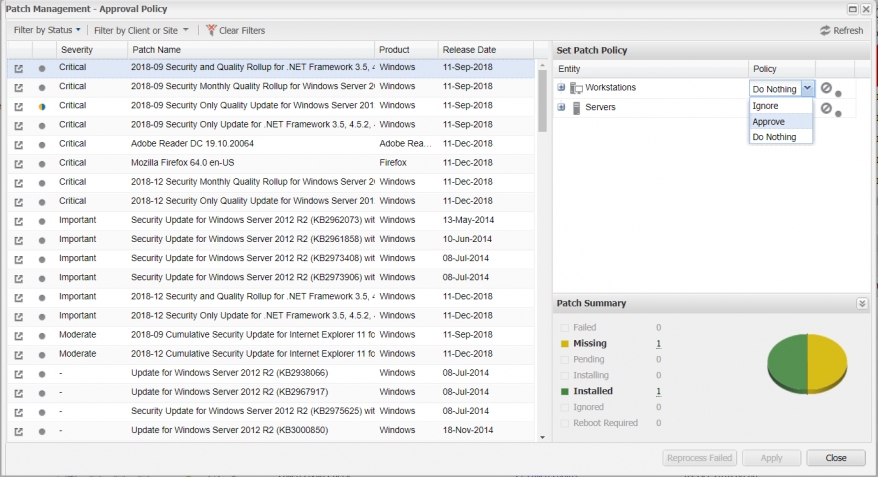Viewport: 878px width, 477px height.
Task: Open the Missing count link
Action: (658, 344)
